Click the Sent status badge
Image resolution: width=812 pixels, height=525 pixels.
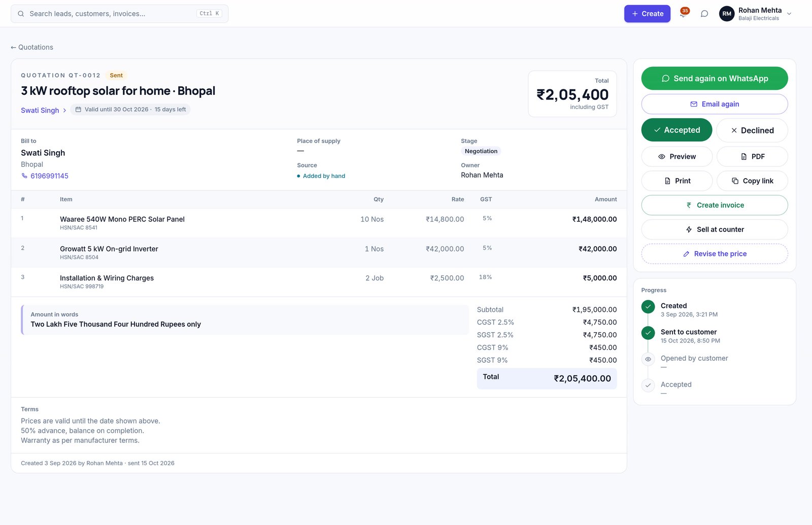116,76
